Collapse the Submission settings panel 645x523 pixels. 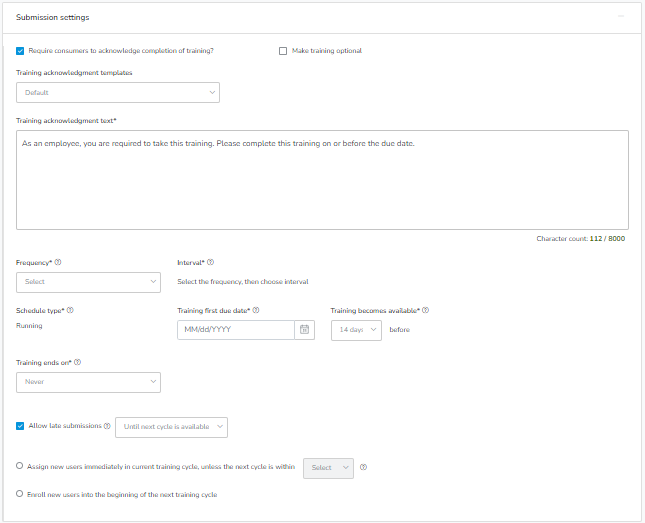(x=621, y=16)
